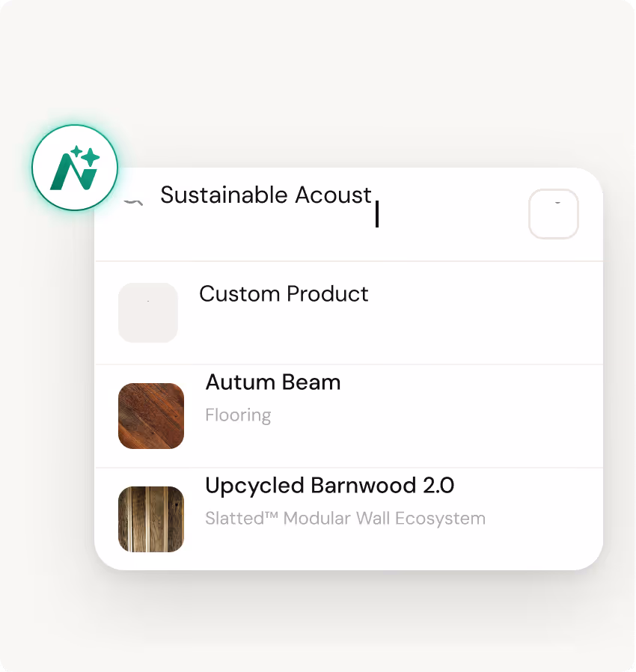Click the 'Product' word in Custom Product
The image size is (636, 672).
[328, 294]
